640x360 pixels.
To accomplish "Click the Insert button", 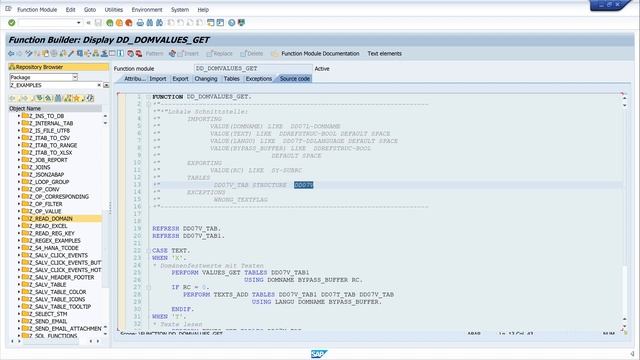I will [x=188, y=53].
